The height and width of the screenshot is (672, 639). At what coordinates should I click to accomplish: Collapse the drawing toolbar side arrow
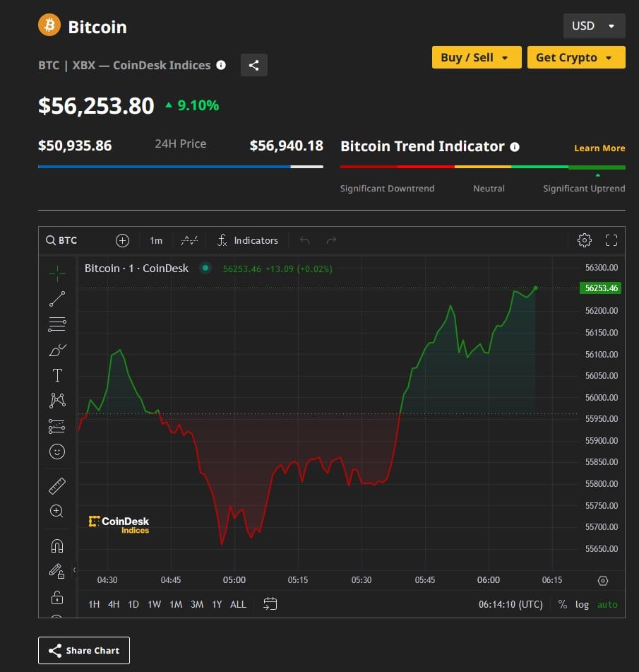point(75,570)
